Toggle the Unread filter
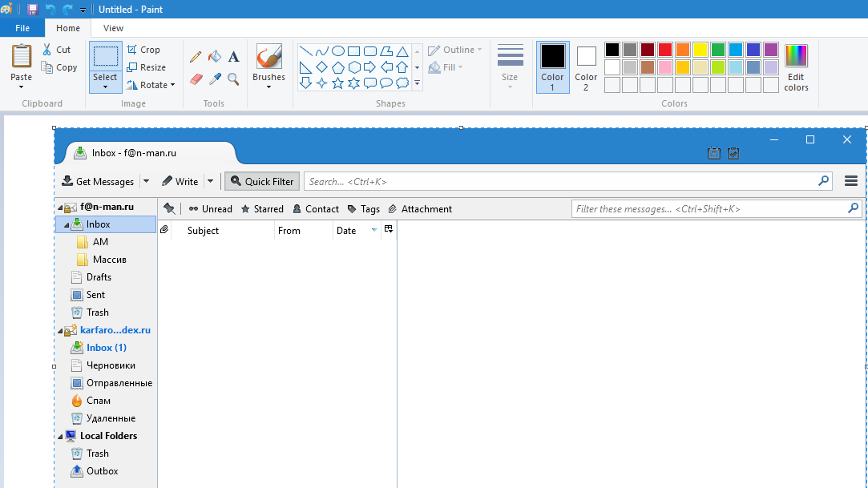Viewport: 868px width, 488px height. [x=210, y=209]
